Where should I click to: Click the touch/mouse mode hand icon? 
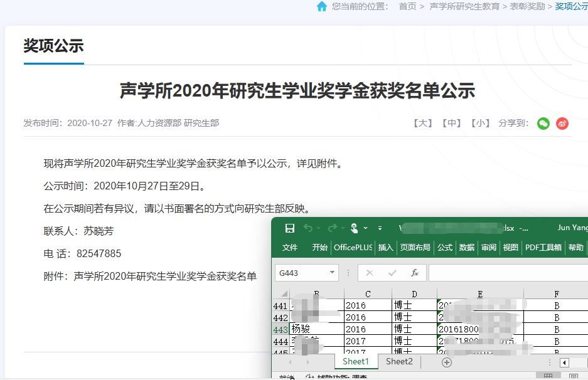355,228
